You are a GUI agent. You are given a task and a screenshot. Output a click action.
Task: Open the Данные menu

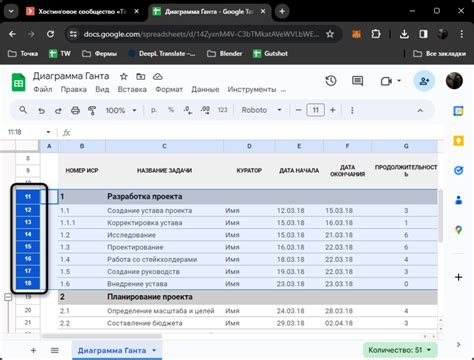click(x=205, y=89)
